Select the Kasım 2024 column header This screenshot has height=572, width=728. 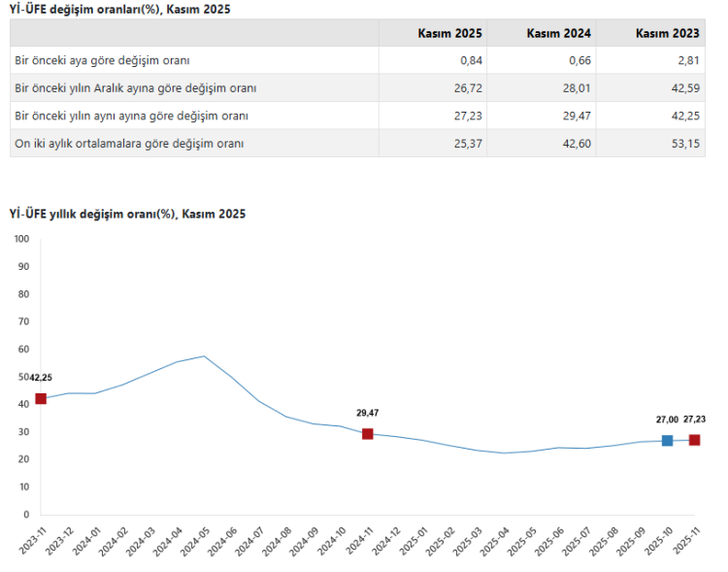(x=559, y=33)
